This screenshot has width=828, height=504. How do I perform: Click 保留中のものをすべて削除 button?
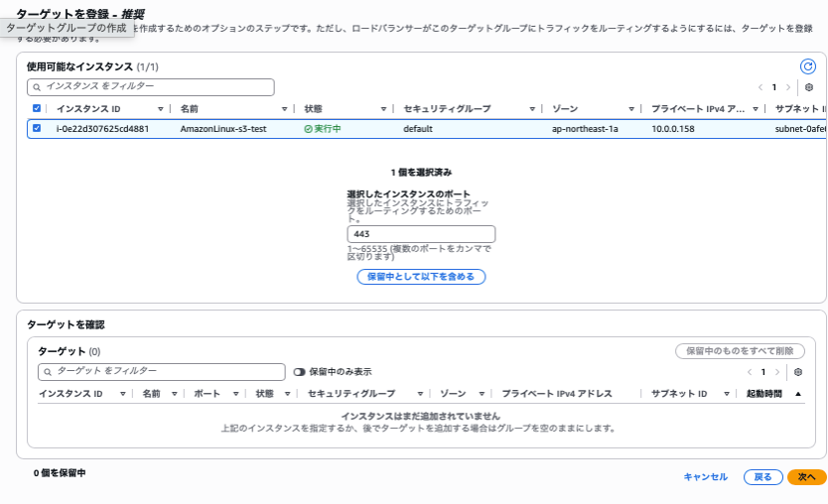(740, 351)
